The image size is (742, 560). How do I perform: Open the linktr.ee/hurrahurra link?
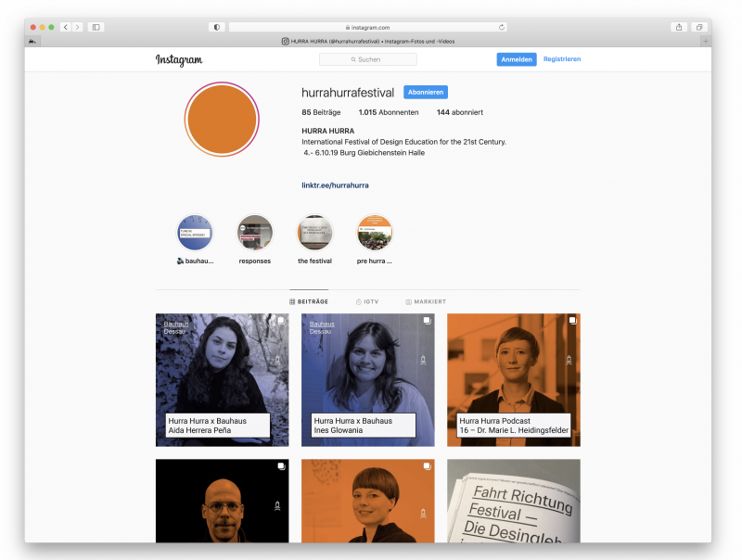coord(335,185)
